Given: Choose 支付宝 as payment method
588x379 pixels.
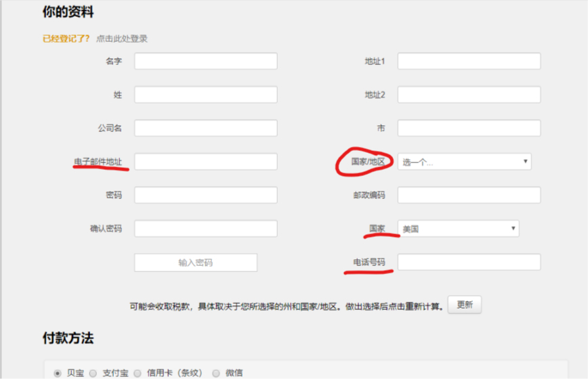Looking at the screenshot, I should point(93,373).
